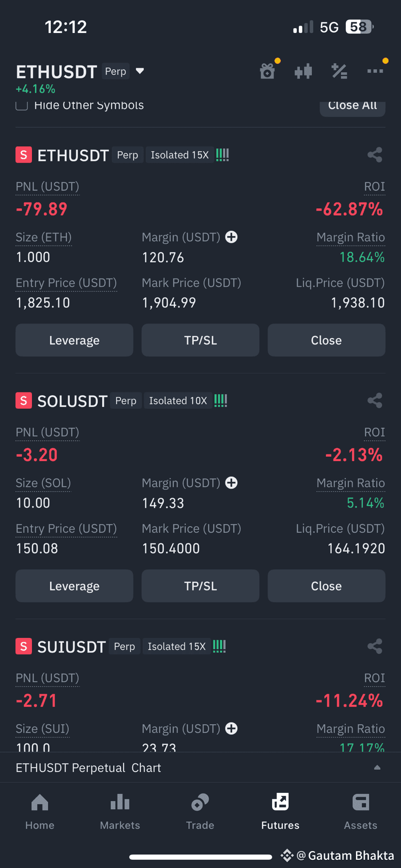Set TP/SL for ETHUSDT position
Viewport: 401px width, 868px height.
coord(200,341)
